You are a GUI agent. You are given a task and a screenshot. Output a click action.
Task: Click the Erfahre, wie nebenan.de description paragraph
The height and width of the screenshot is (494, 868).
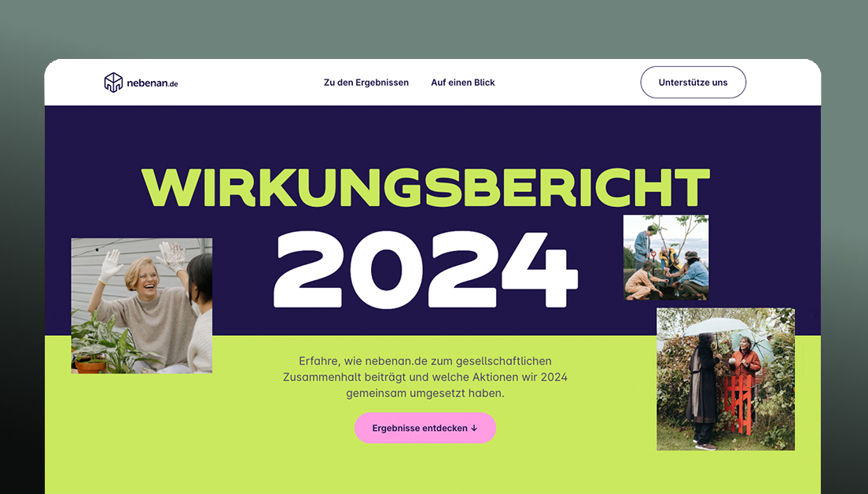pyautogui.click(x=425, y=377)
